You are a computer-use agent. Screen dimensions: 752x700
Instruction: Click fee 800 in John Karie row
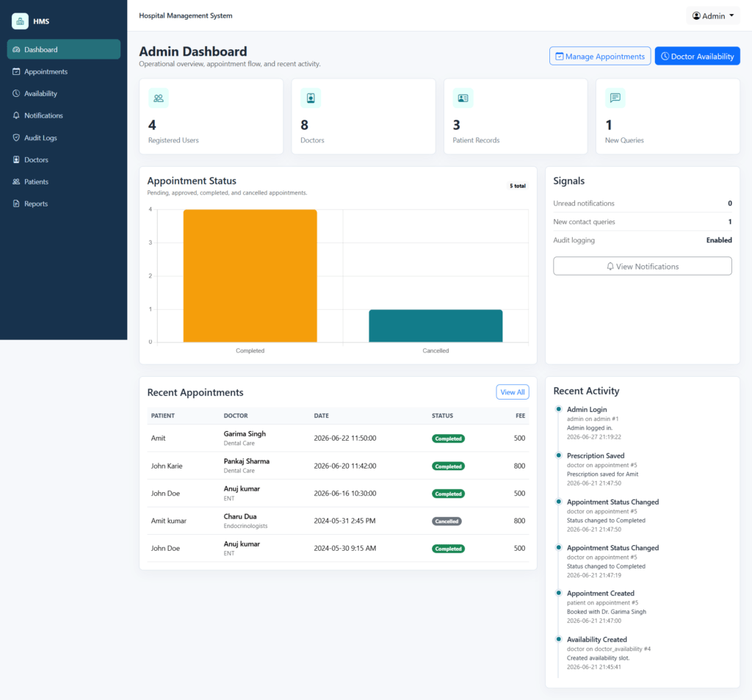click(x=519, y=466)
